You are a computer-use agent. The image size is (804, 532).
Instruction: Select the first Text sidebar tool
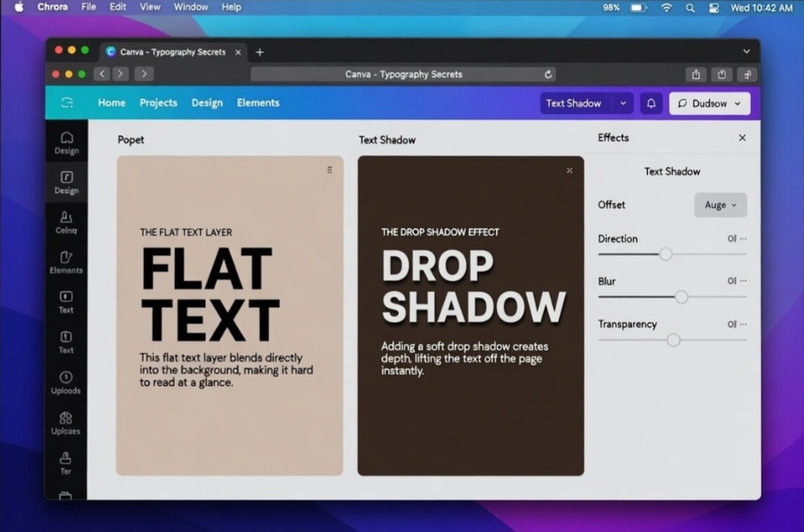(66, 302)
